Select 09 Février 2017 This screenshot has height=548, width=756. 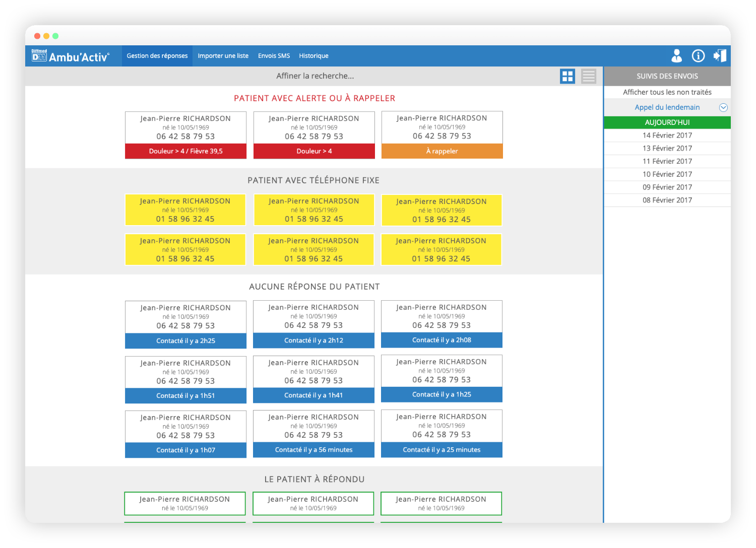(667, 187)
